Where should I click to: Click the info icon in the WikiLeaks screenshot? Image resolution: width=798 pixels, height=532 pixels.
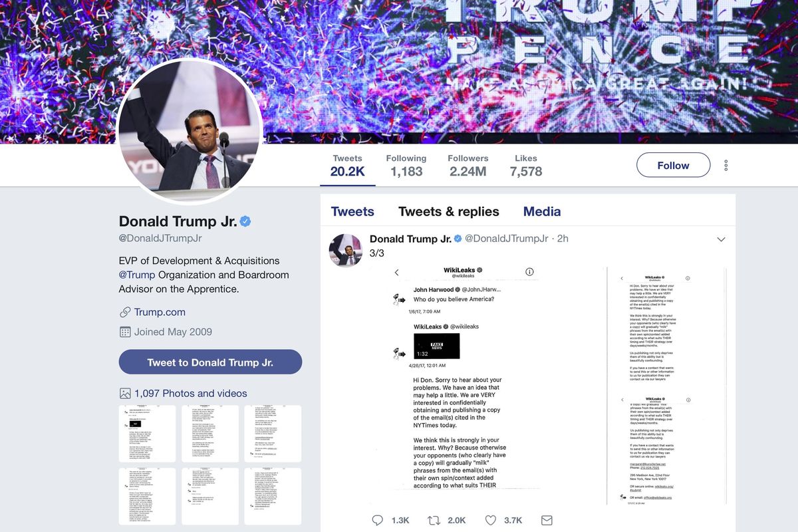click(529, 272)
